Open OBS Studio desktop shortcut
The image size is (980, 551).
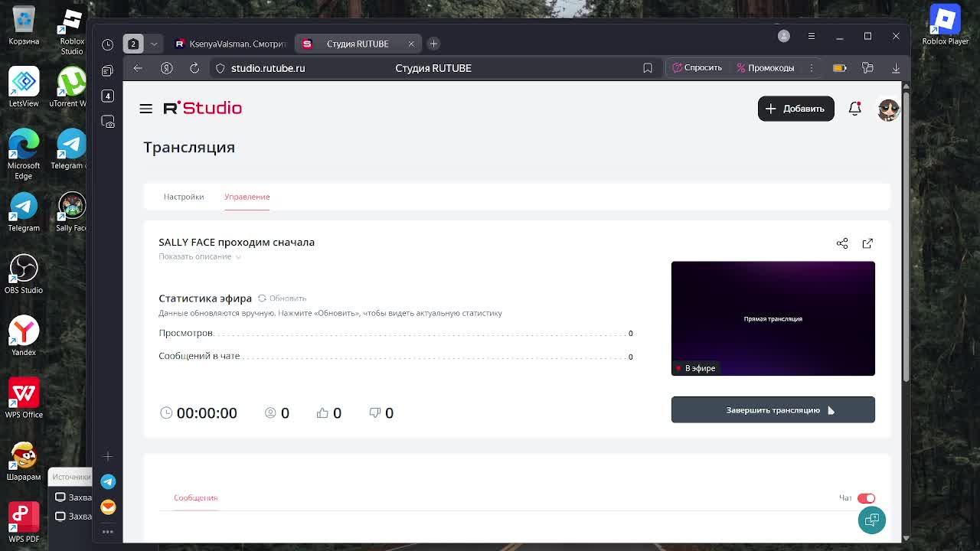[24, 274]
